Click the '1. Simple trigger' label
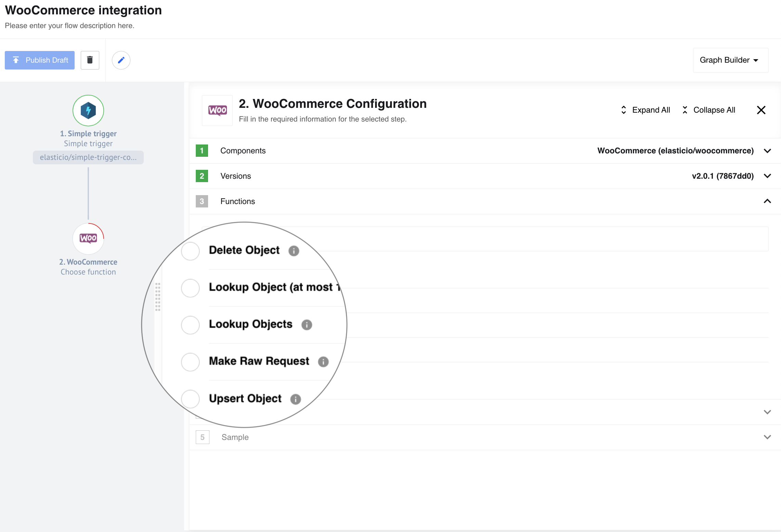The width and height of the screenshot is (781, 532). coord(88,134)
